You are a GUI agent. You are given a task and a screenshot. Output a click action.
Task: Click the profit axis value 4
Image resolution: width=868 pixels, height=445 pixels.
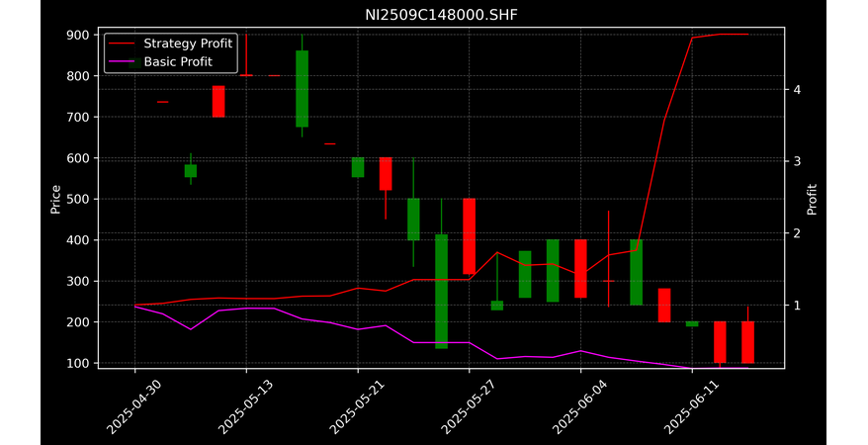click(796, 89)
